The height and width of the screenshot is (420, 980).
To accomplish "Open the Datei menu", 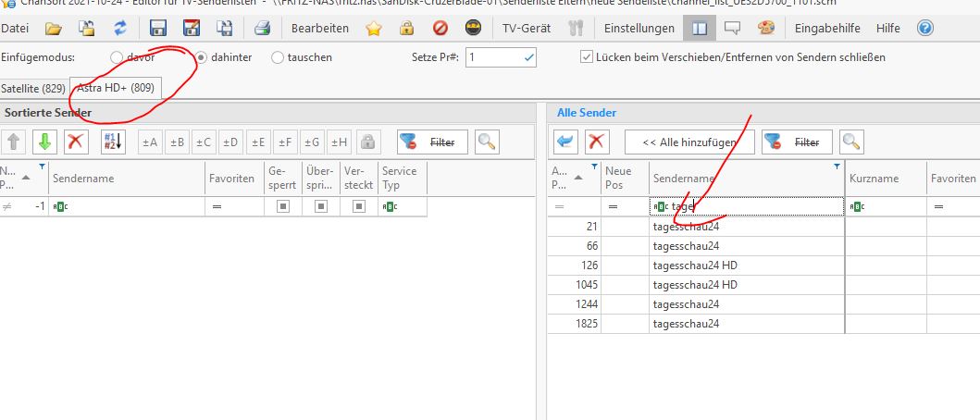I will click(15, 28).
